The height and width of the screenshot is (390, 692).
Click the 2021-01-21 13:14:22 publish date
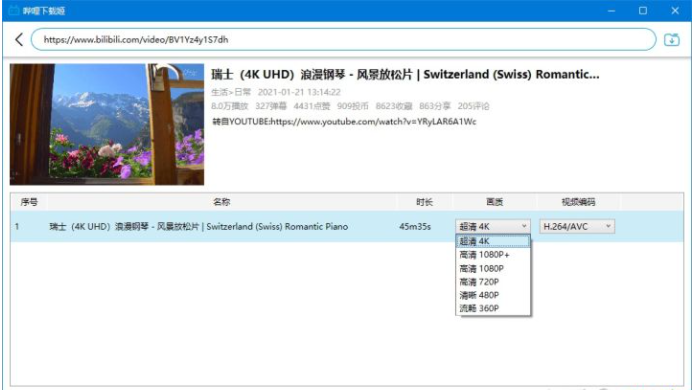299,92
